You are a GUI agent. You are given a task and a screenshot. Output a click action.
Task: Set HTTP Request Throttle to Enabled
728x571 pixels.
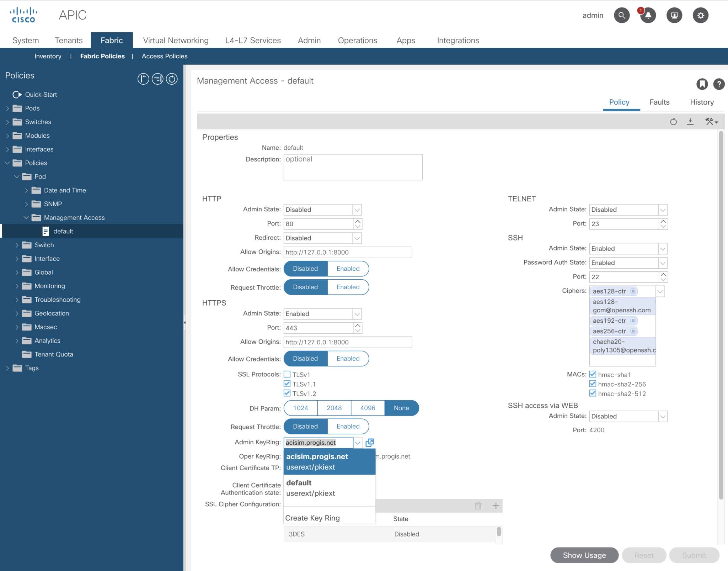348,287
